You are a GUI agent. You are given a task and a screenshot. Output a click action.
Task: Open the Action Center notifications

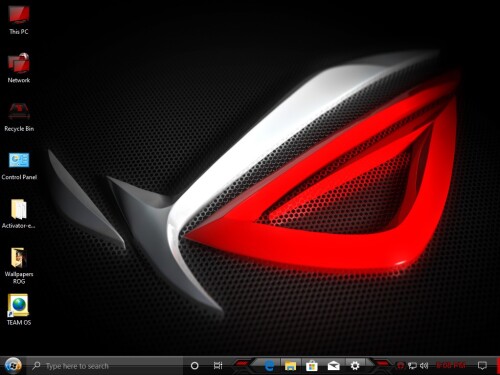pos(482,366)
